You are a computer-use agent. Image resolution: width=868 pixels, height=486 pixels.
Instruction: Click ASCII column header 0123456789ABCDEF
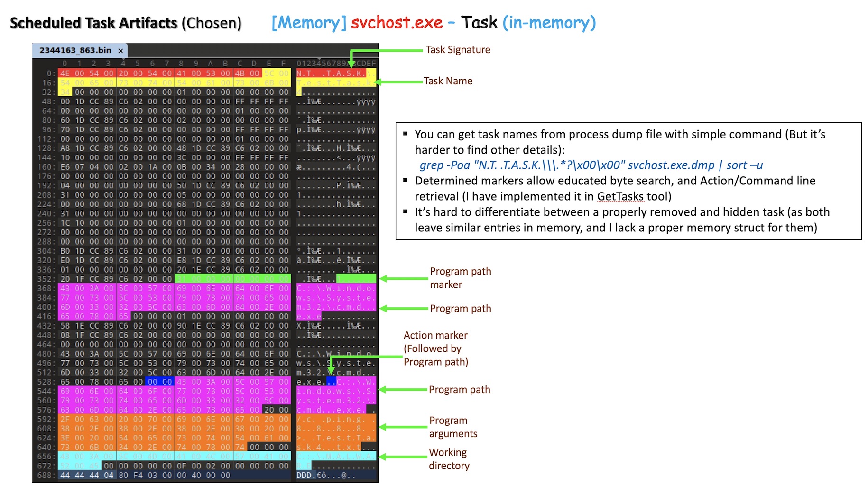(336, 64)
